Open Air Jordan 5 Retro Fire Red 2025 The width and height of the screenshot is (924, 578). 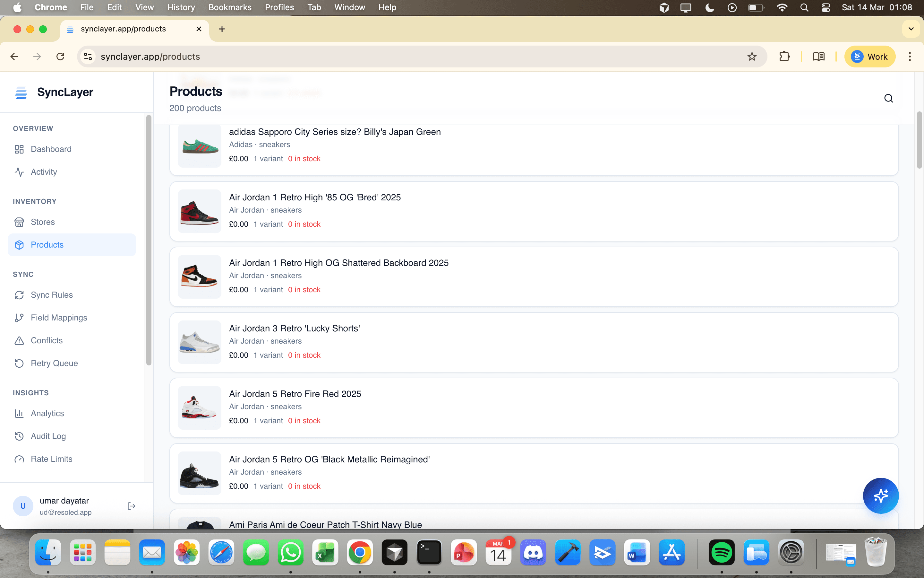point(534,408)
